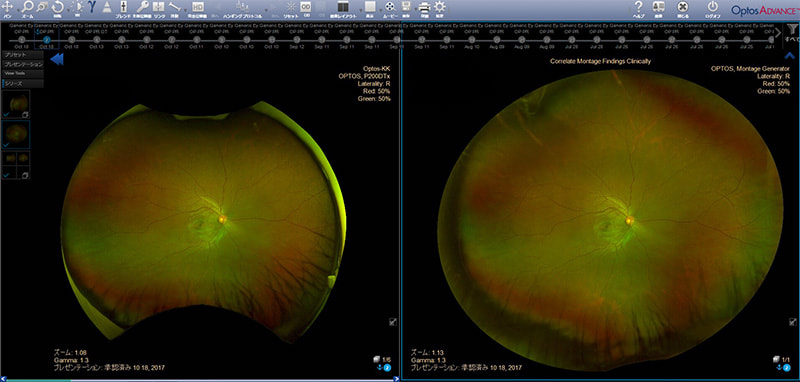
Task: Toggle the checkmark under the selected second thumbnail
Action: tap(5, 145)
